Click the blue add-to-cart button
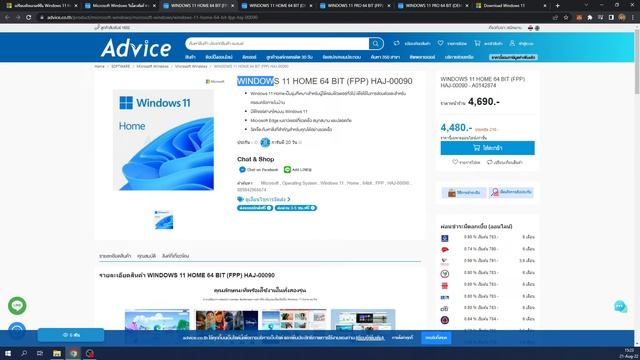 click(x=487, y=148)
